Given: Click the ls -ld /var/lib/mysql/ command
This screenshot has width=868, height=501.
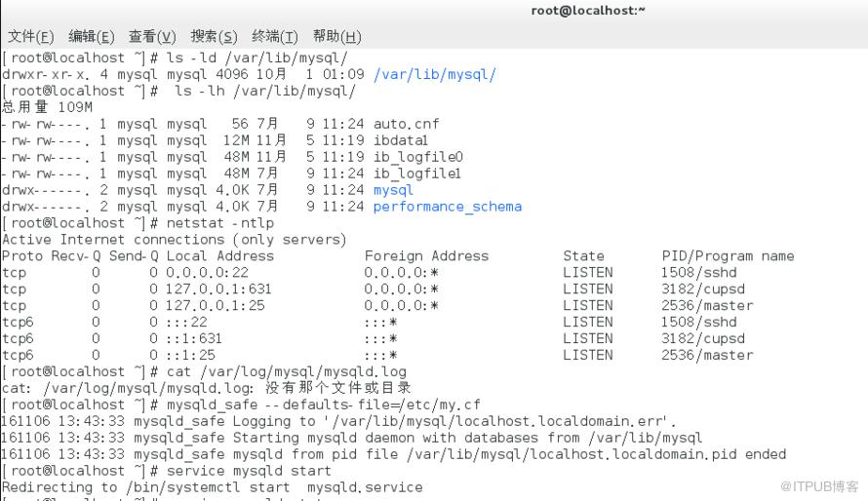Looking at the screenshot, I should [257, 58].
